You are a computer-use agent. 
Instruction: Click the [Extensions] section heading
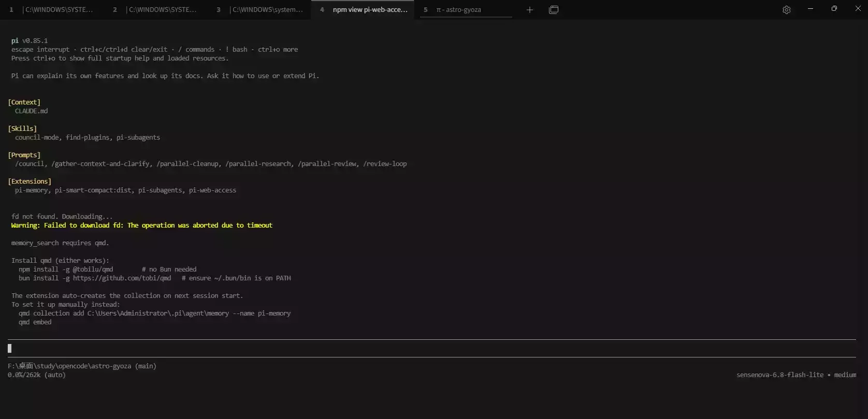pos(30,182)
